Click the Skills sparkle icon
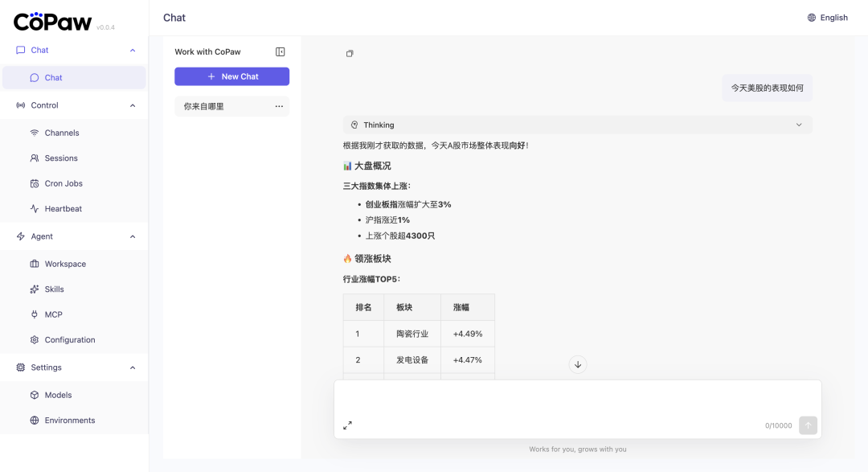Image resolution: width=868 pixels, height=472 pixels. click(35, 289)
